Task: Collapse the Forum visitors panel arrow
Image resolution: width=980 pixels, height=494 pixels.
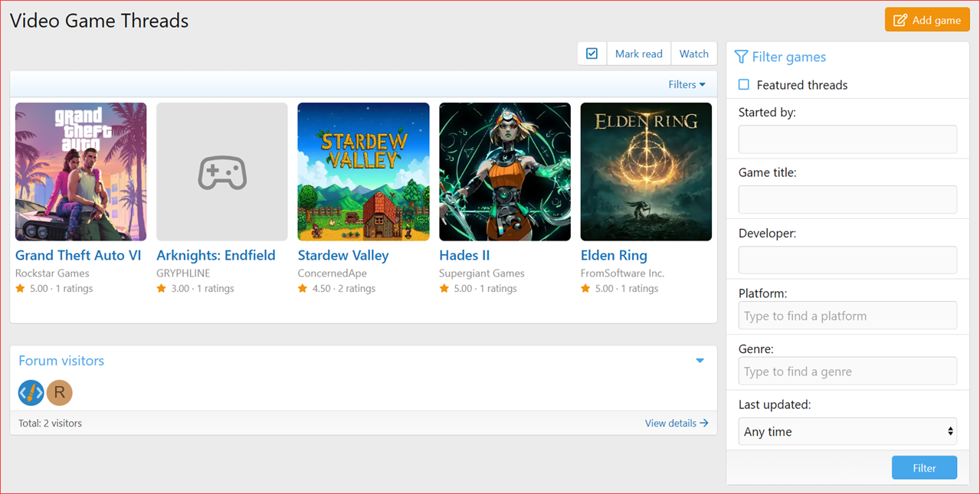Action: click(700, 361)
